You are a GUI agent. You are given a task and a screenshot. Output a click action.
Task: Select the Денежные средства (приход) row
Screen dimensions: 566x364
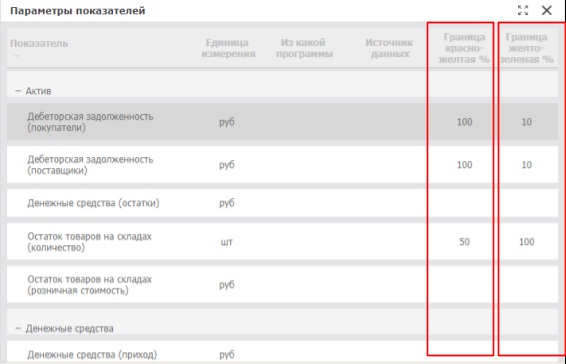point(282,352)
